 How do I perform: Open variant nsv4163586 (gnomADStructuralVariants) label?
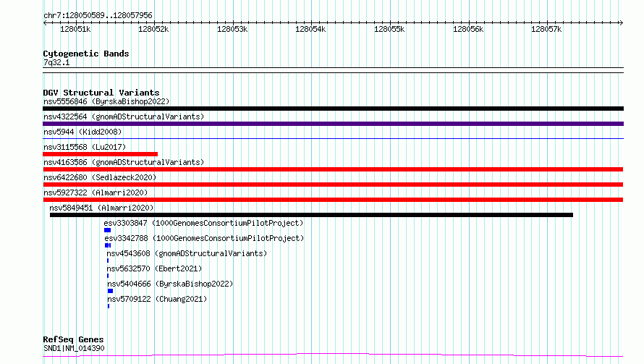pos(124,162)
